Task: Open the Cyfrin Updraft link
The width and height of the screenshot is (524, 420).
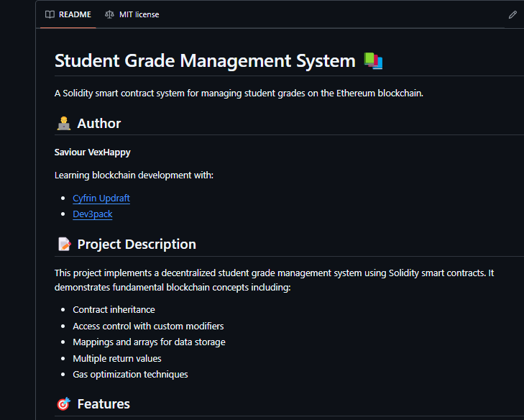Action: tap(101, 198)
